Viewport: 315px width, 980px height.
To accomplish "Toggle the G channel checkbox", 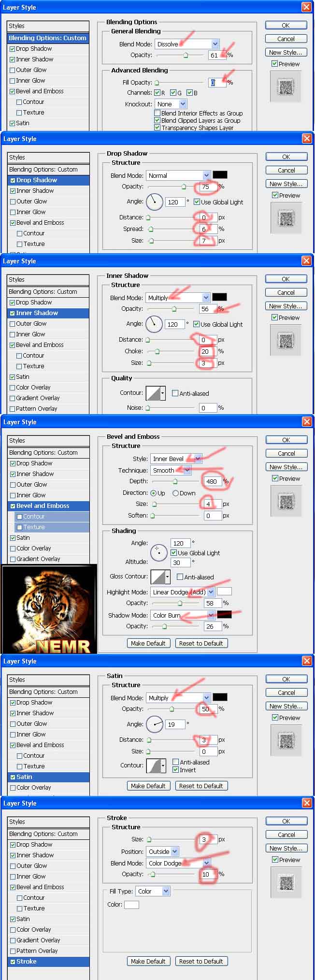I will (x=173, y=93).
